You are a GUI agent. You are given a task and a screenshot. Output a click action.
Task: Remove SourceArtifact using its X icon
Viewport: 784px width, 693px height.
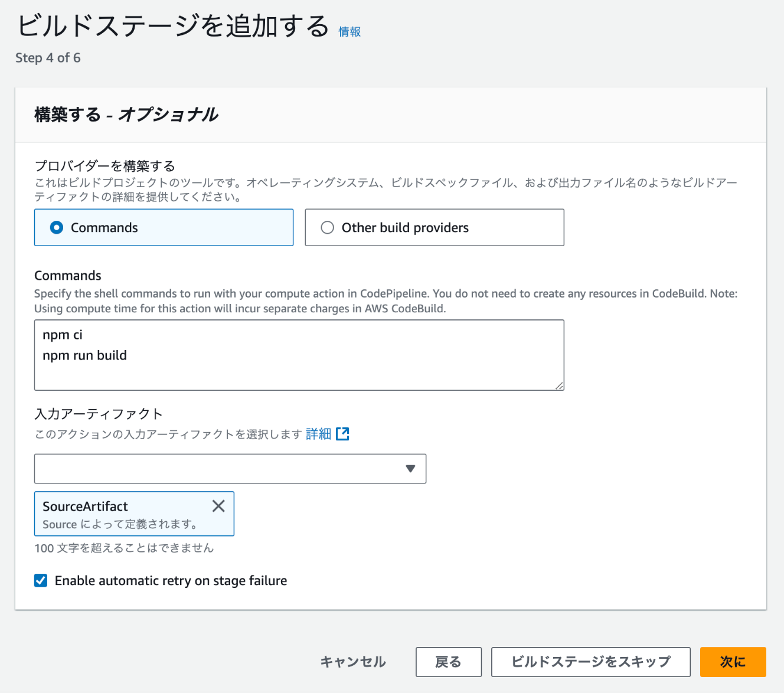click(218, 506)
